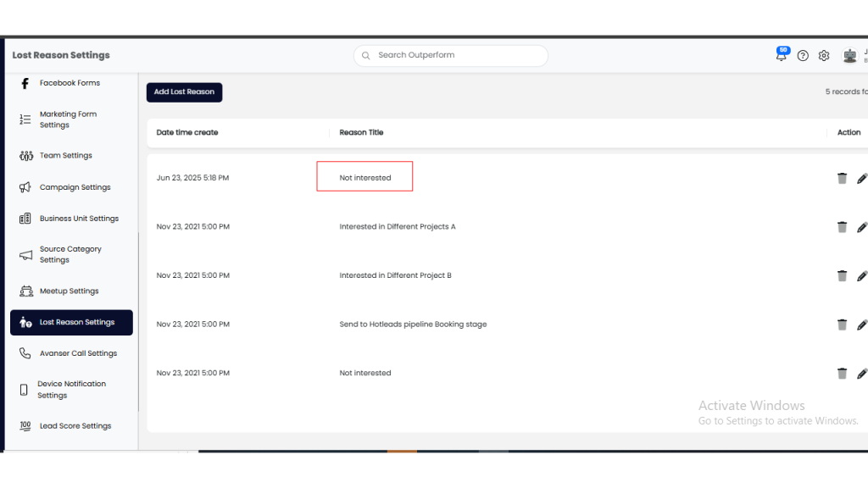Go to Marketing Form Settings
The width and height of the screenshot is (868, 488).
[x=68, y=119]
